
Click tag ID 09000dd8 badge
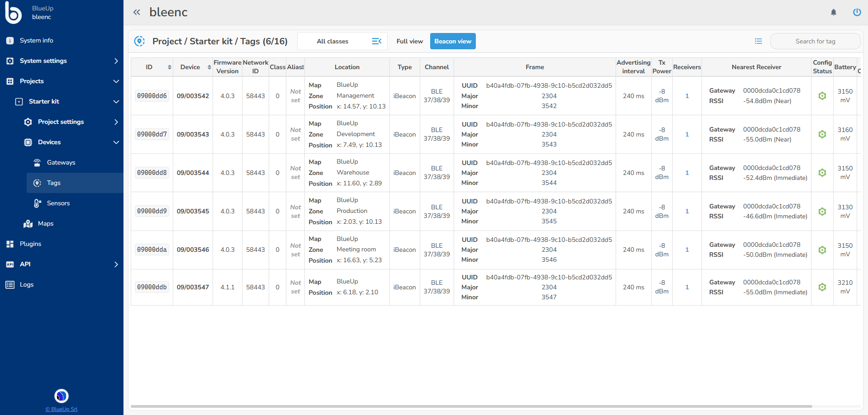[152, 173]
